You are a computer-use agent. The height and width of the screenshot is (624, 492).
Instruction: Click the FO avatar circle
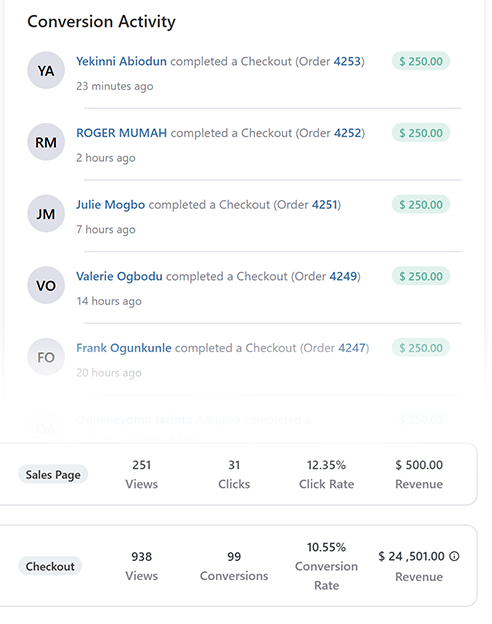pos(46,357)
